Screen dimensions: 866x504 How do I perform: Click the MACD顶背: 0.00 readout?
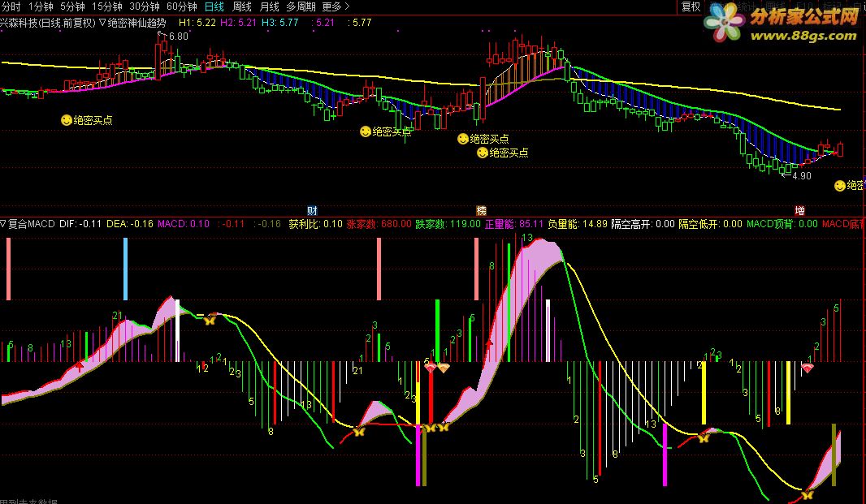[x=782, y=223]
